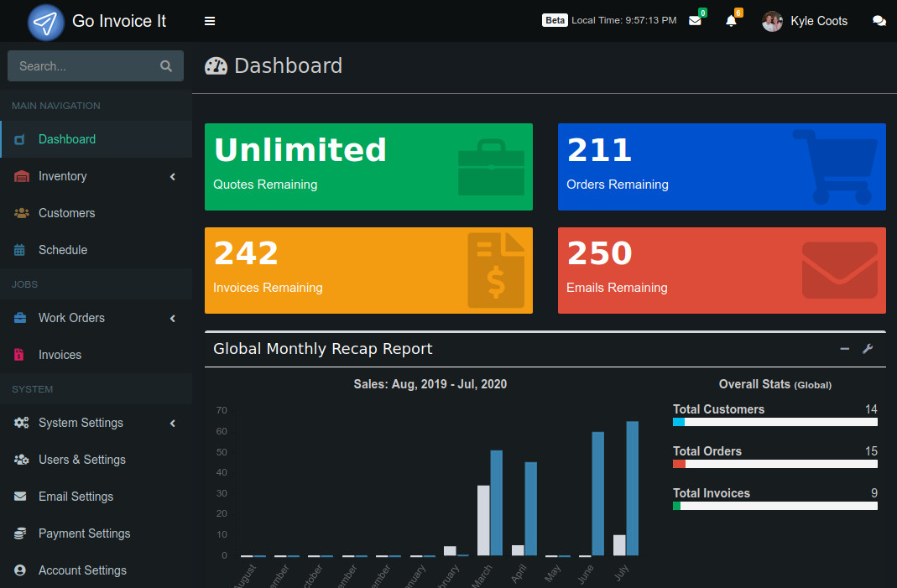Collapse the Global Monthly Recap Report panel

844,349
